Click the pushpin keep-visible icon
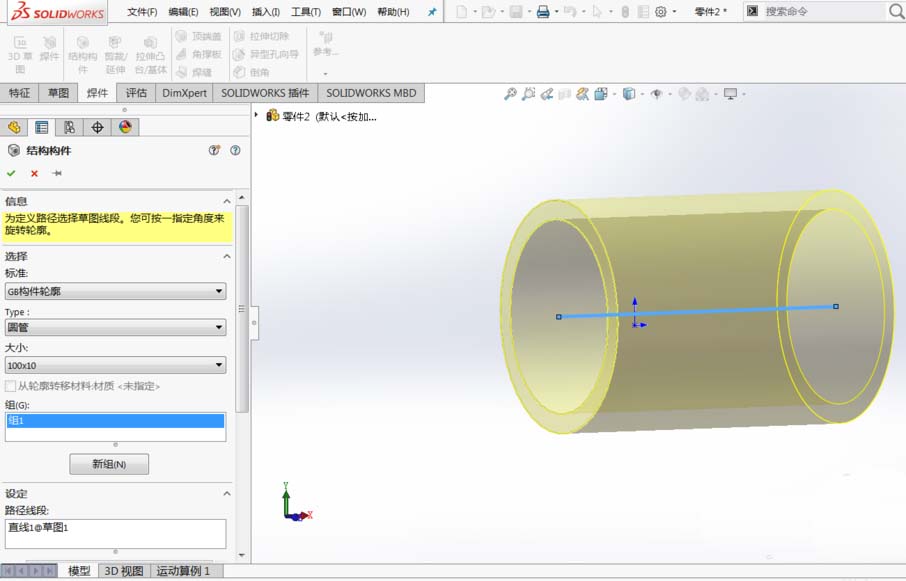The image size is (906, 581). (57, 173)
